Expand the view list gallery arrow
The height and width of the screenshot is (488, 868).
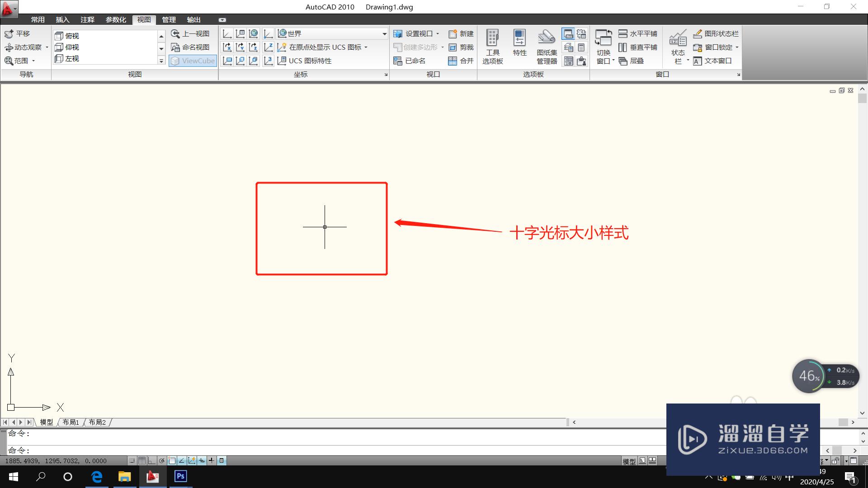(x=161, y=61)
